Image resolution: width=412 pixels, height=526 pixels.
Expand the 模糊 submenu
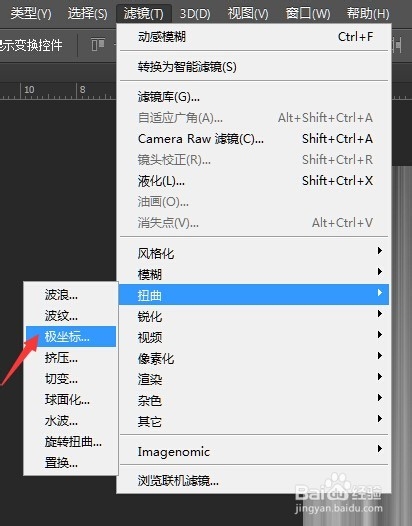tap(254, 274)
